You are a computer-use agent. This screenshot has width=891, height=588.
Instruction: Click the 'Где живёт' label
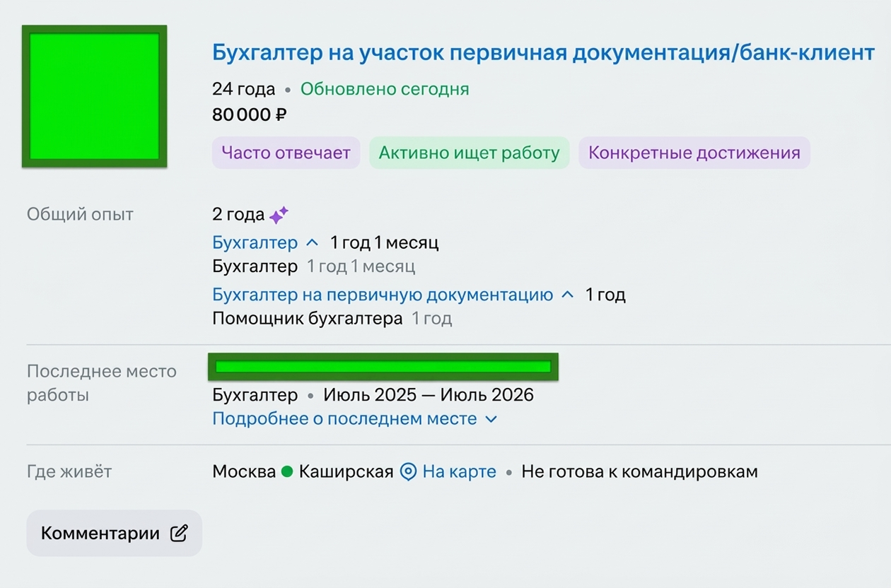[x=69, y=471]
